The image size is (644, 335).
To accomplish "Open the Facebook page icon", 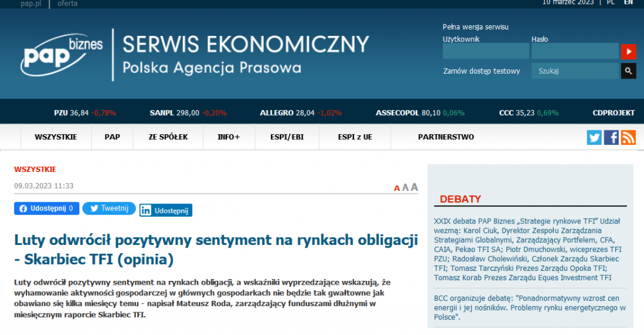I will [x=611, y=137].
